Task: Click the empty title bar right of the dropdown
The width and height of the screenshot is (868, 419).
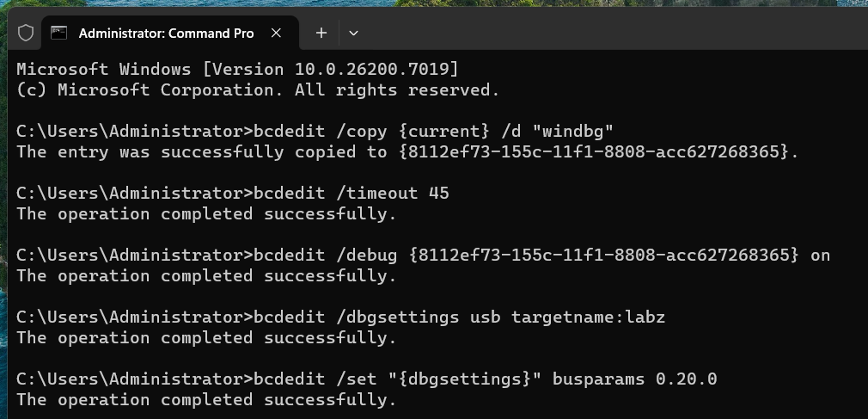Action: [602, 33]
